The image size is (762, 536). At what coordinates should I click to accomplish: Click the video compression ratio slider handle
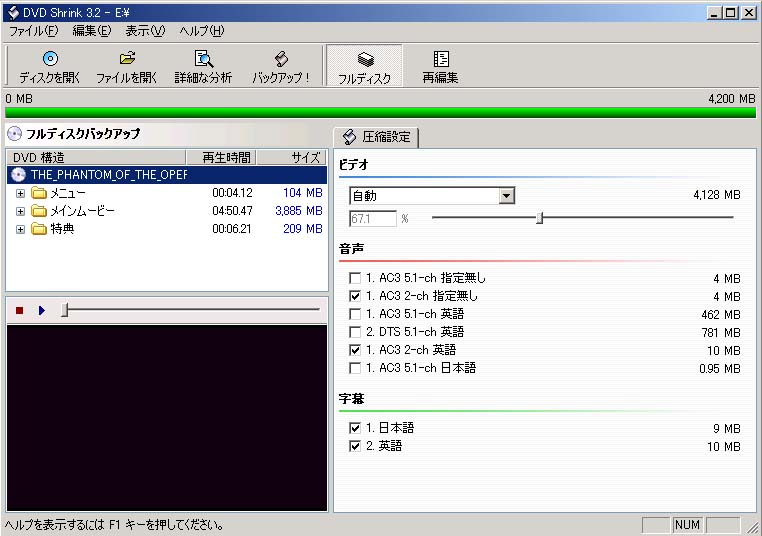tap(539, 218)
